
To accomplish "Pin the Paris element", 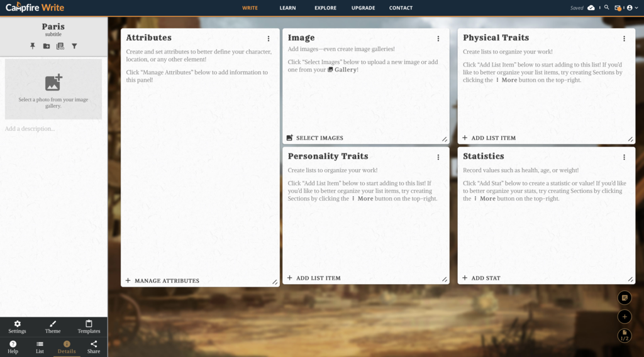I will point(33,46).
